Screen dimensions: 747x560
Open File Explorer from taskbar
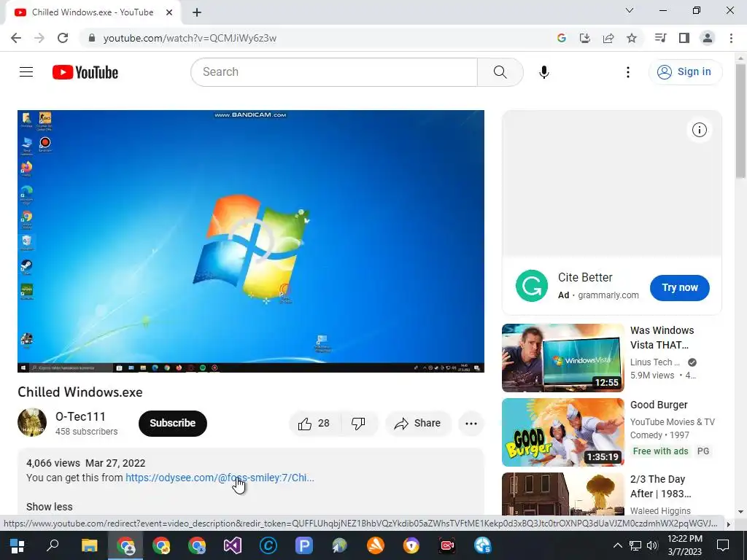pos(89,545)
